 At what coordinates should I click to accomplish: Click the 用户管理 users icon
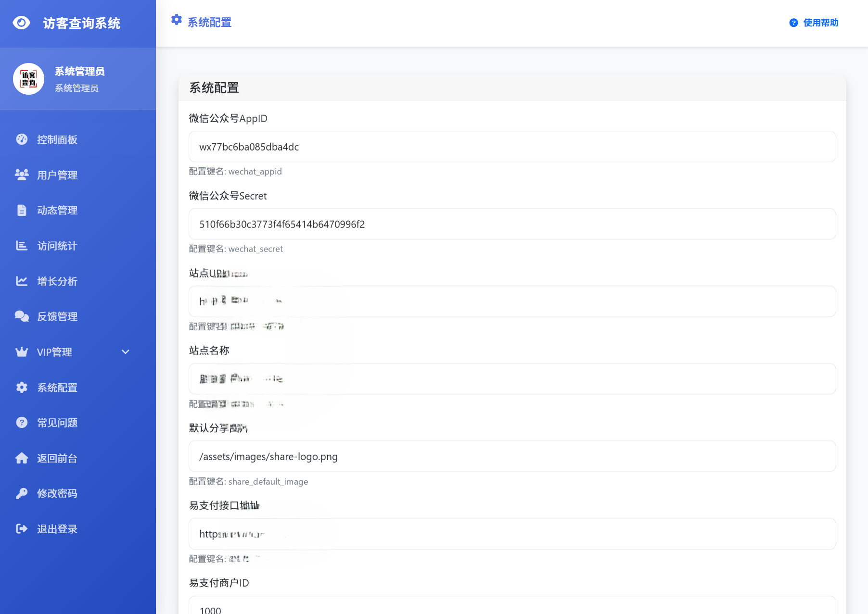click(22, 175)
